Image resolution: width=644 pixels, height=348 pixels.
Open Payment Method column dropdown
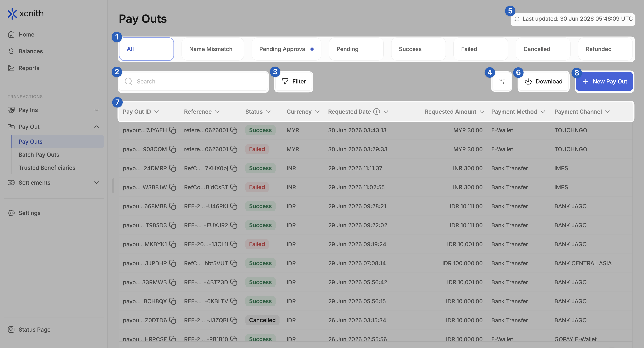[543, 112]
